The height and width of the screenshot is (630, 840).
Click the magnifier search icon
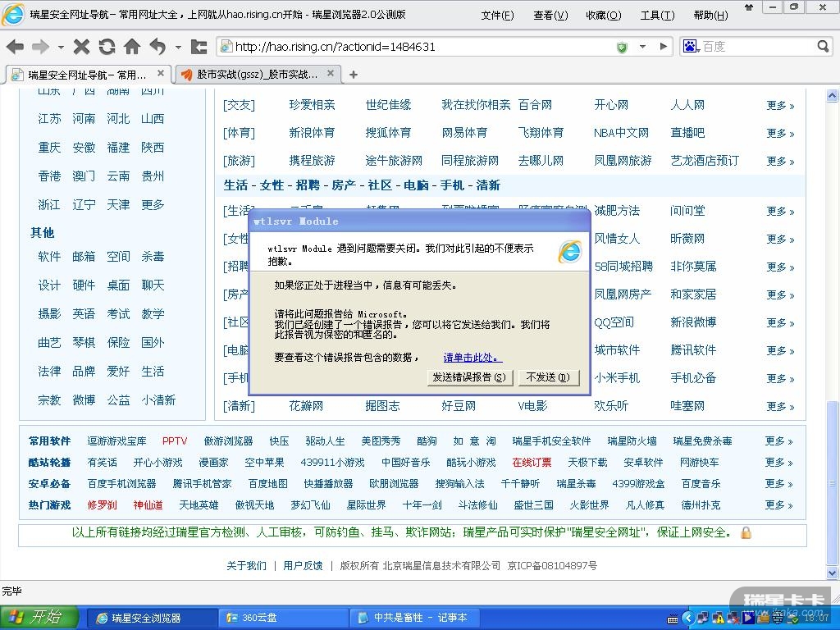pyautogui.click(x=823, y=47)
